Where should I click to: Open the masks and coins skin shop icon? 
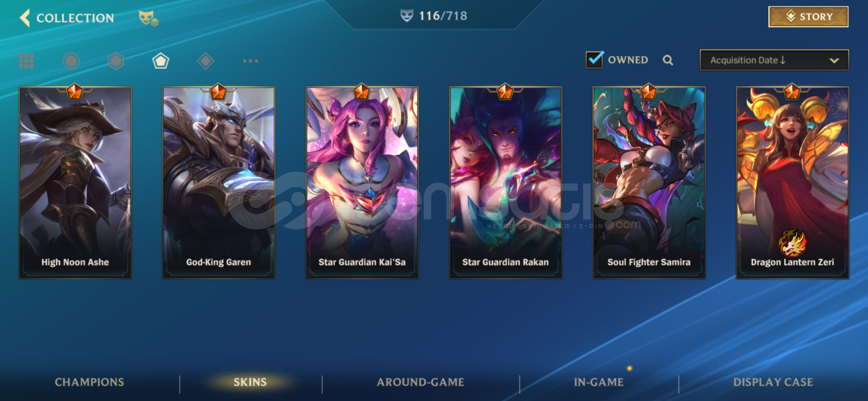click(148, 18)
